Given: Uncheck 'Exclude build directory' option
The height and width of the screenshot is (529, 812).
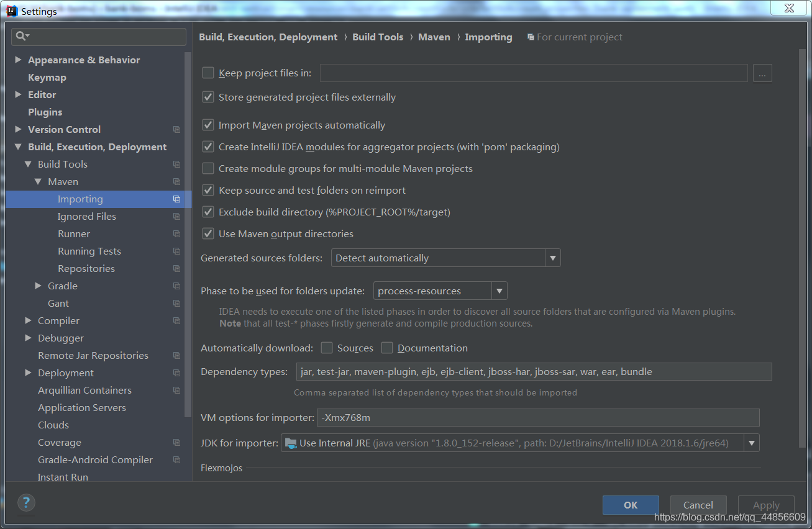Looking at the screenshot, I should click(x=208, y=212).
